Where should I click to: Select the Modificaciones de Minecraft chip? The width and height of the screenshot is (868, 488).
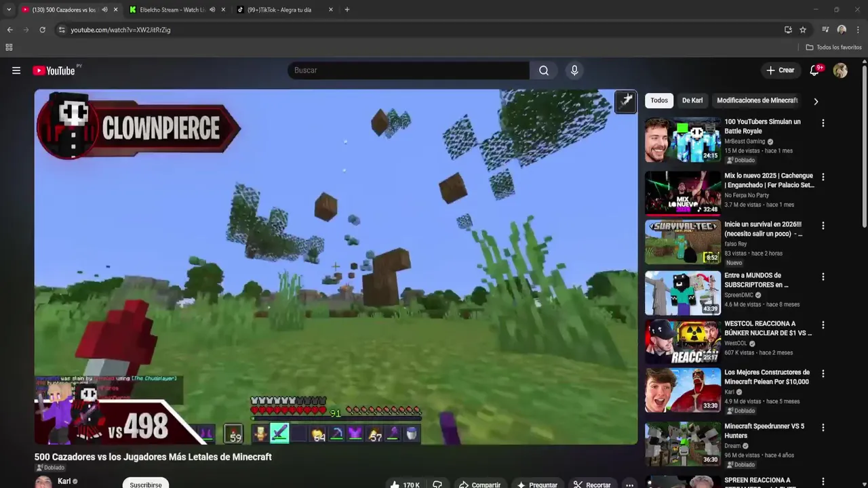757,100
